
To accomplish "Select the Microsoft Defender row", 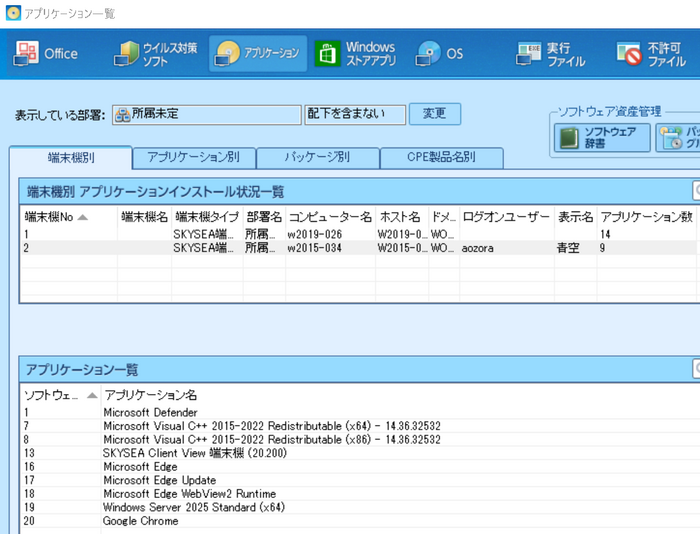I will pos(360,413).
